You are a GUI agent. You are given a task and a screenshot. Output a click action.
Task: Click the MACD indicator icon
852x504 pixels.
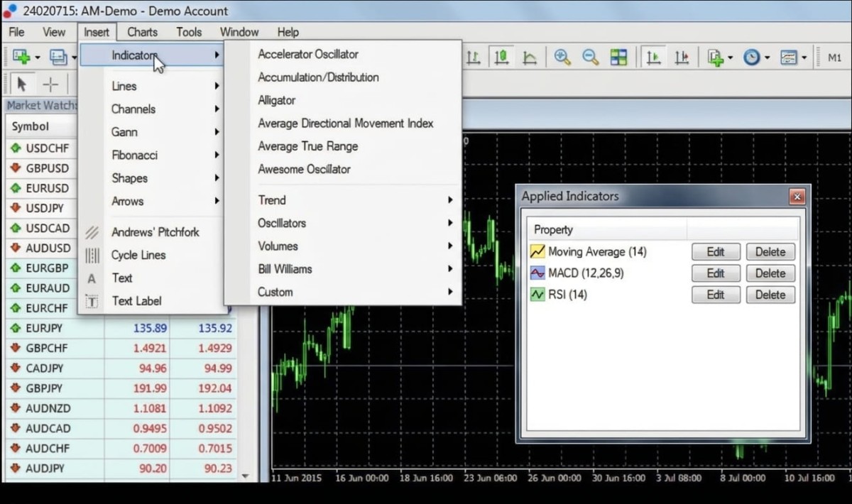(537, 273)
